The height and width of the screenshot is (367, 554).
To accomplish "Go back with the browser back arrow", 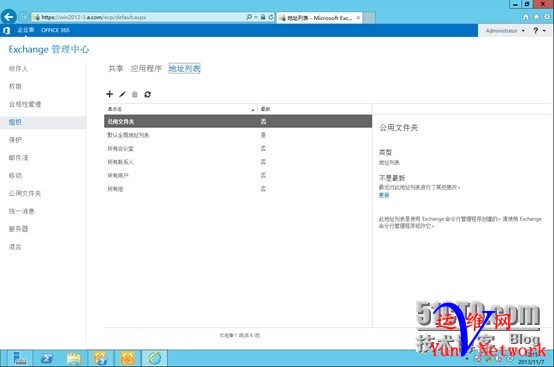I will coord(9,17).
